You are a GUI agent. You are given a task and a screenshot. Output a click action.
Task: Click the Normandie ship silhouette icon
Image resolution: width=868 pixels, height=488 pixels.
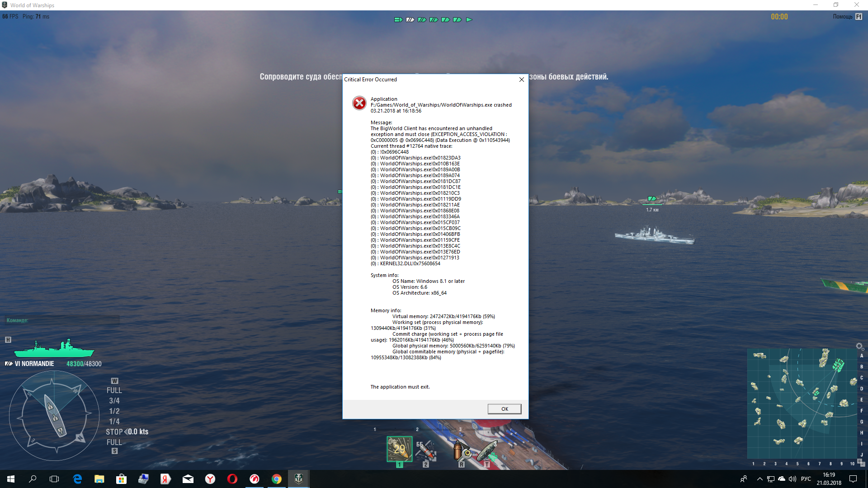pyautogui.click(x=54, y=348)
